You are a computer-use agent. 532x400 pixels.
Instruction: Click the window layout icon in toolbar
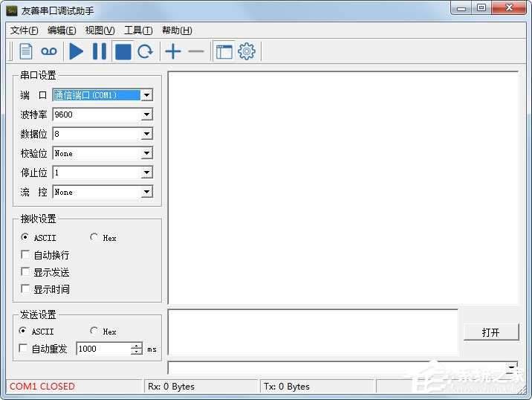click(224, 51)
